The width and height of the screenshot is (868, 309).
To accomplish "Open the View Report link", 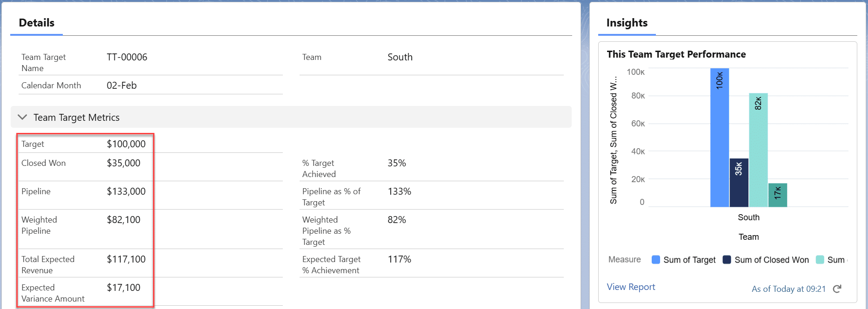I will pyautogui.click(x=631, y=287).
